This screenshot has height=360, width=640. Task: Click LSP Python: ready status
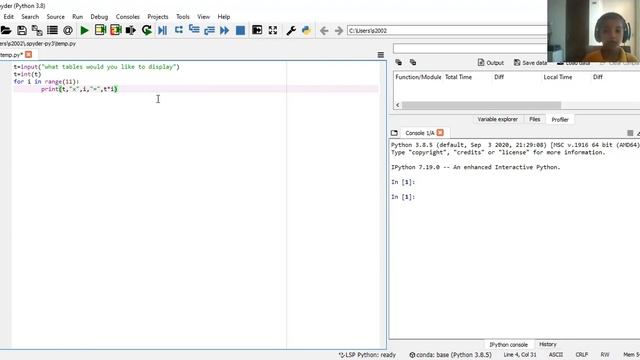(367, 355)
